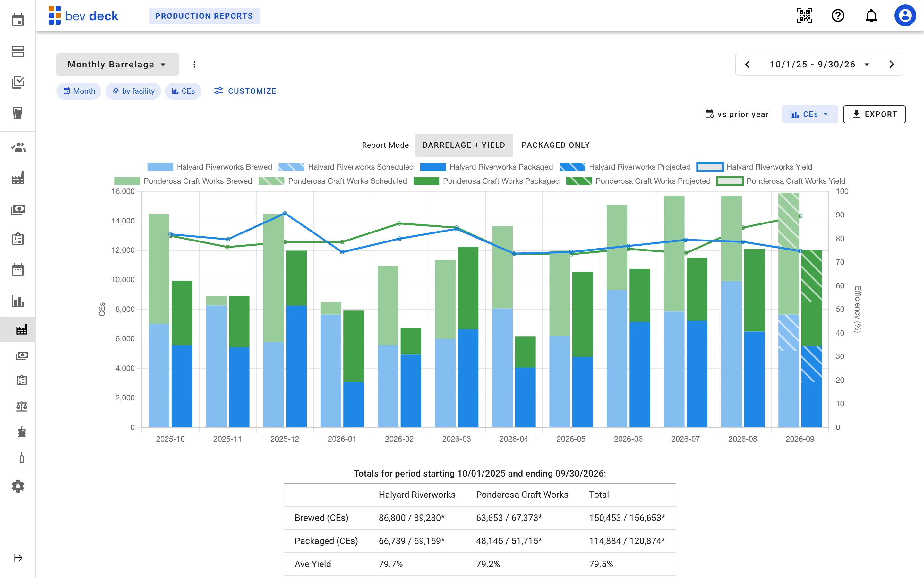Click the Export button

tap(874, 114)
